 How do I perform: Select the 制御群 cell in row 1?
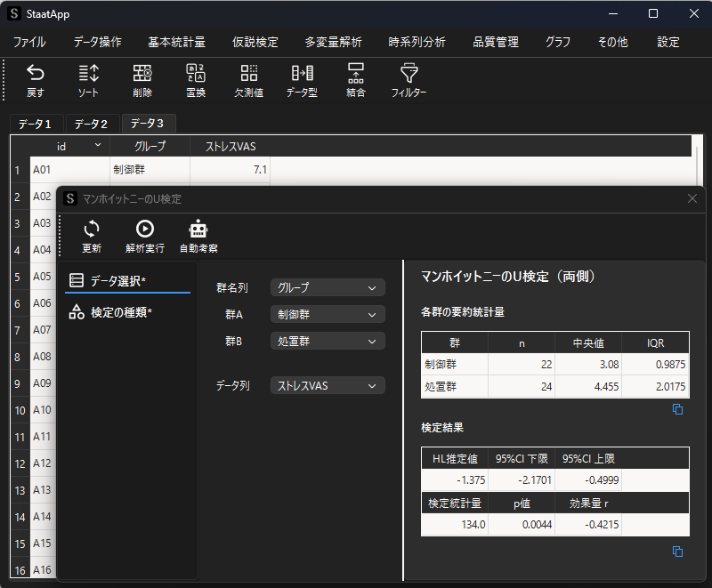coord(150,170)
